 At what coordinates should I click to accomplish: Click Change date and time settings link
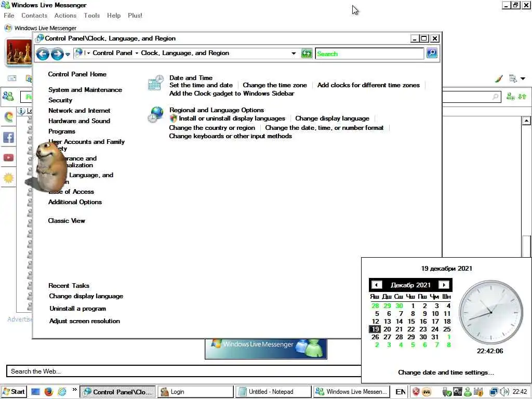446,373
